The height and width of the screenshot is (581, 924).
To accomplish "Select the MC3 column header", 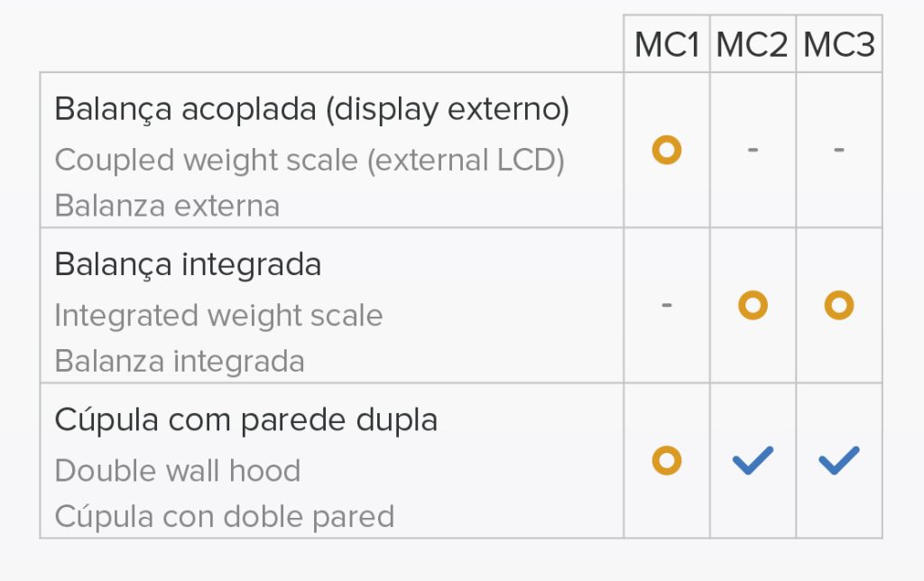I will click(x=838, y=44).
